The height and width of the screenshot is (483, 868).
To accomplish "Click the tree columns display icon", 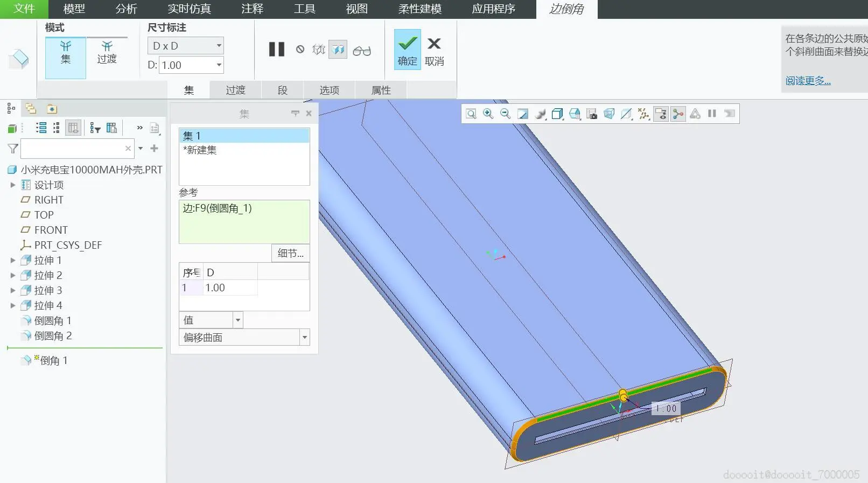I will coord(73,128).
